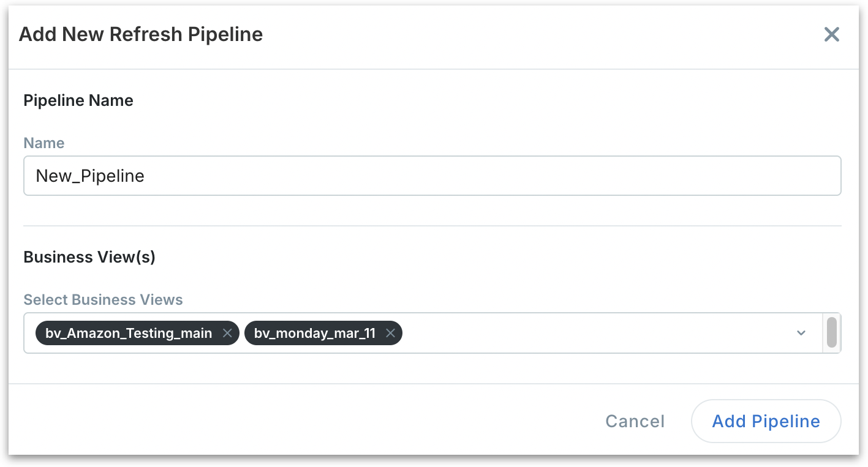868x467 pixels.
Task: Remove the bv_Amazon_Testing_main chip
Action: [227, 334]
